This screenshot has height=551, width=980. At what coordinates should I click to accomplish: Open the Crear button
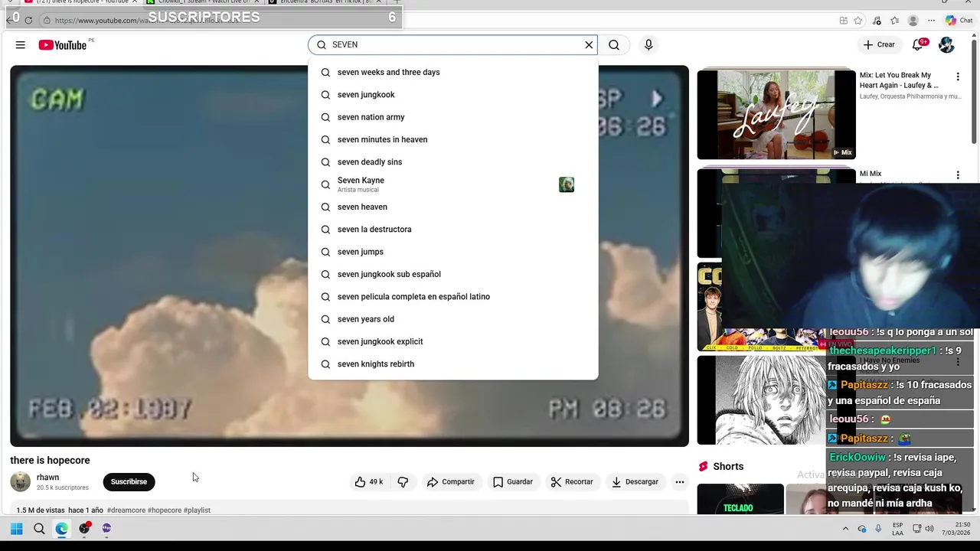(879, 45)
